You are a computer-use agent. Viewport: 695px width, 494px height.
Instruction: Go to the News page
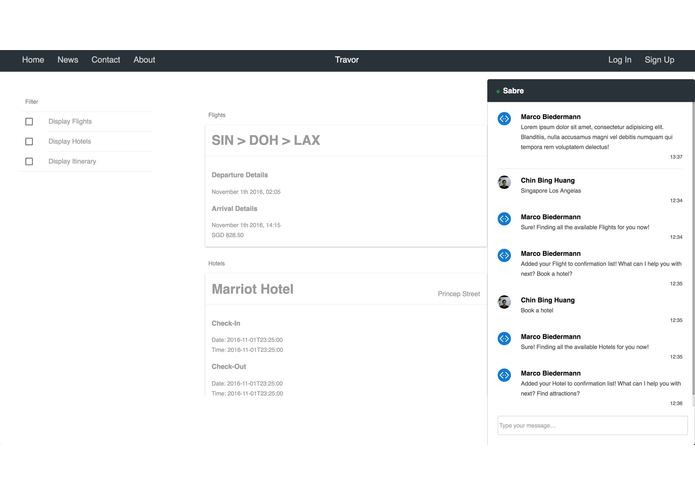coord(67,60)
